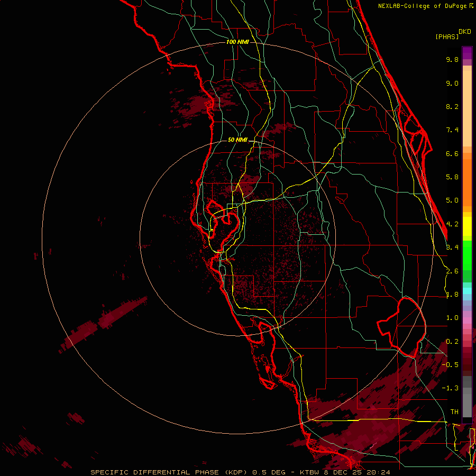Click the [PHAS] legend header
This screenshot has width=476, height=476.
[x=447, y=36]
